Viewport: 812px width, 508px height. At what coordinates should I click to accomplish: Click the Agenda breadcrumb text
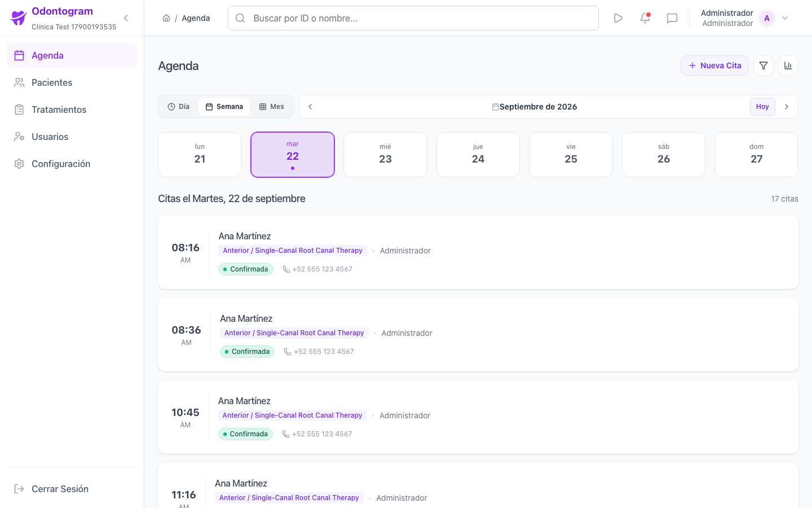coord(196,18)
